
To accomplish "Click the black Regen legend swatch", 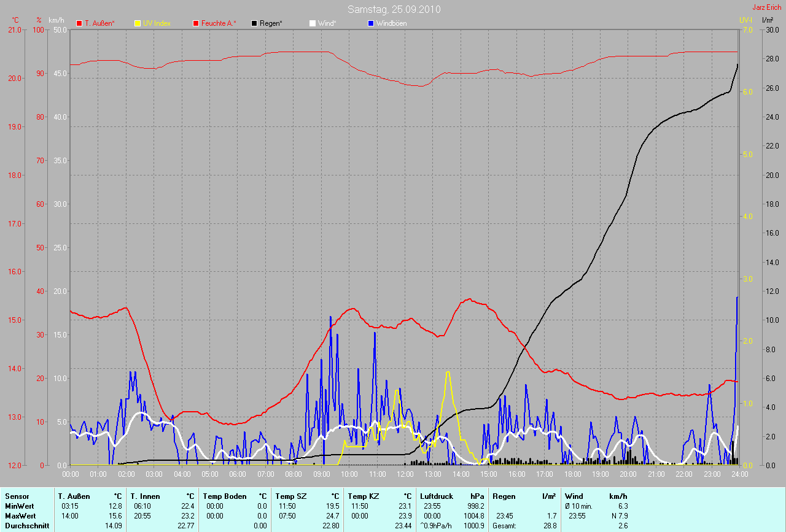I will tap(255, 23).
